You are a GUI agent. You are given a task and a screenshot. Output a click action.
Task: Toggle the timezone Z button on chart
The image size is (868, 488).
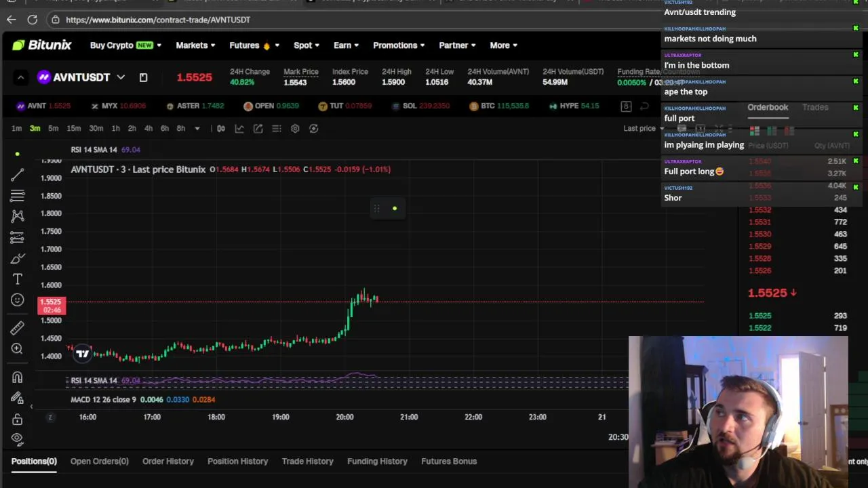(50, 417)
